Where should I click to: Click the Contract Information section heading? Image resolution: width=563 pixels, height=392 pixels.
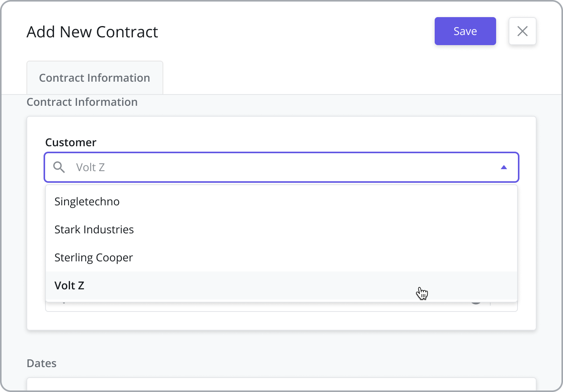[x=82, y=102]
